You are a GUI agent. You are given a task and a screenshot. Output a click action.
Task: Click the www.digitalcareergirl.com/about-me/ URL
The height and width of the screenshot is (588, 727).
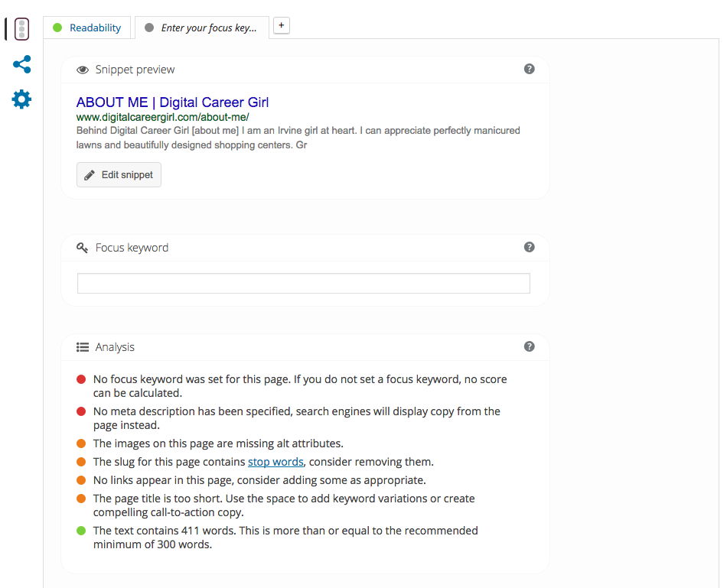coord(163,117)
